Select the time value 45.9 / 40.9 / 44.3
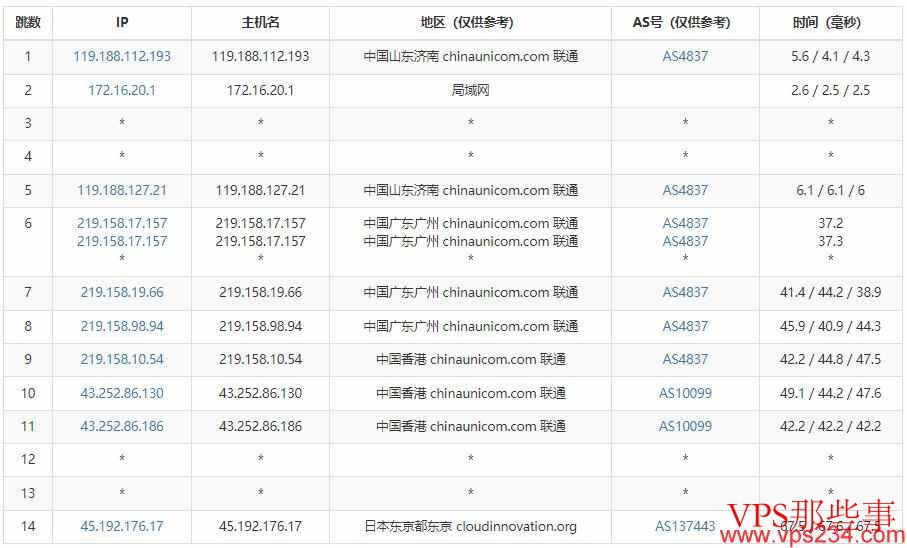This screenshot has width=907, height=548. pos(830,326)
